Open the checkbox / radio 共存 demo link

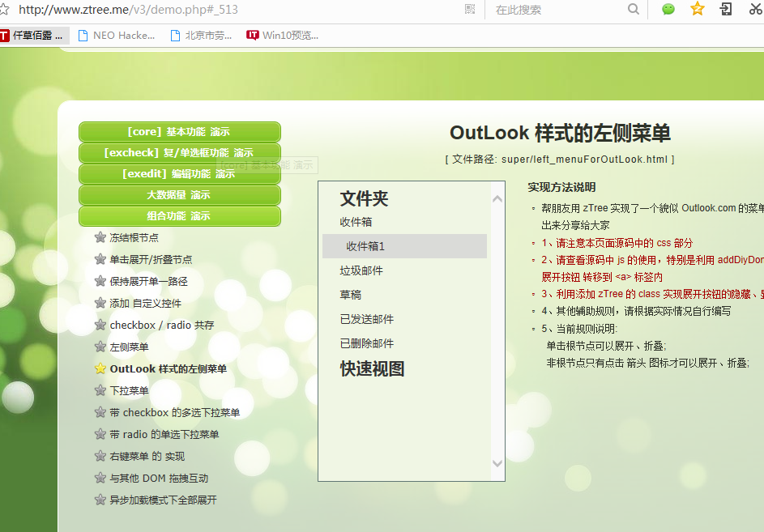point(162,325)
